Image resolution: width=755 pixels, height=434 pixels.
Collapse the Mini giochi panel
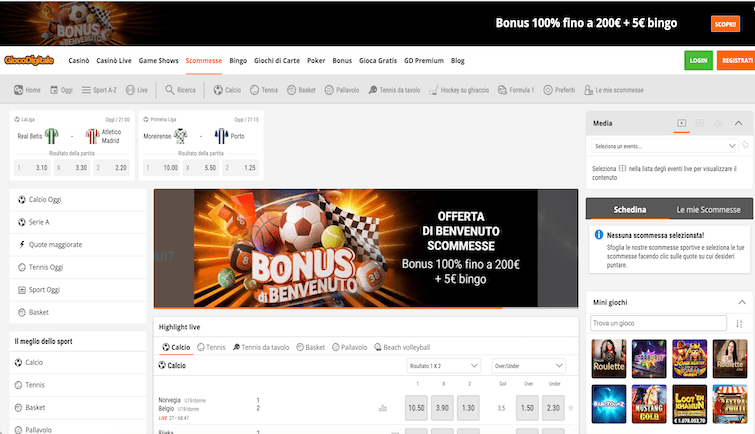[x=742, y=302]
